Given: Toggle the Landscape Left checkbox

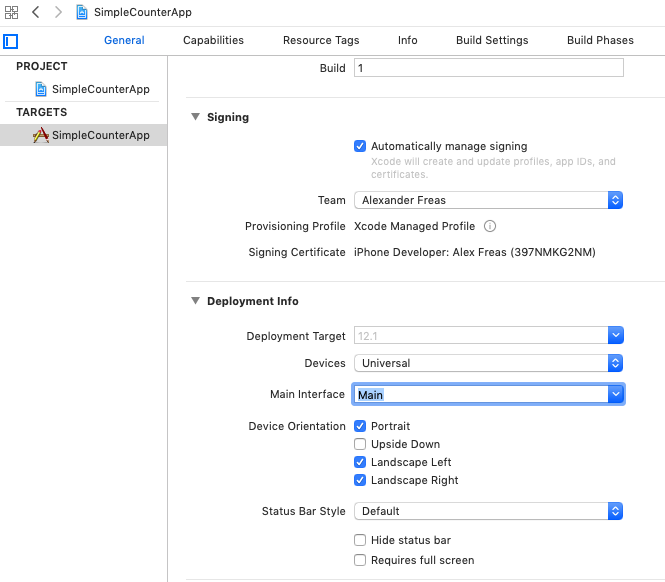Looking at the screenshot, I should tap(360, 462).
